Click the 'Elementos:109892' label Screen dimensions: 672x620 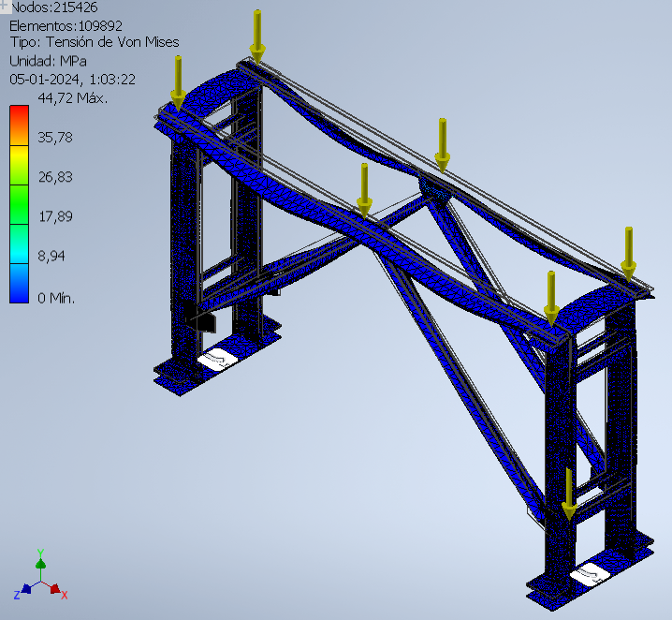[66, 26]
